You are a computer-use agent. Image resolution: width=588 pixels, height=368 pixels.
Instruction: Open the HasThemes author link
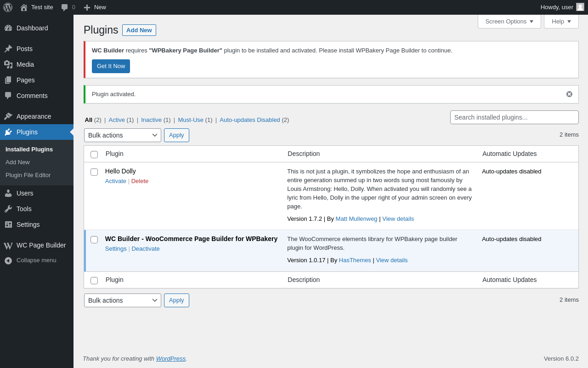[x=355, y=260]
